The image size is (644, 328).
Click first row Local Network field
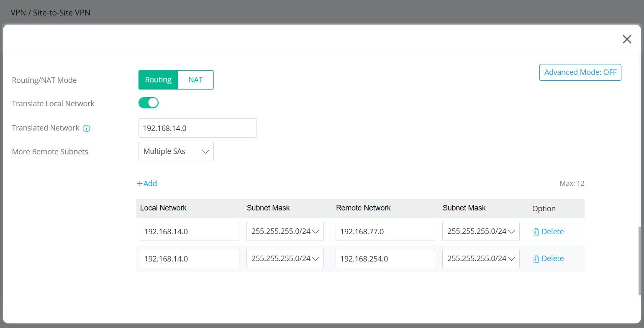[x=189, y=231]
